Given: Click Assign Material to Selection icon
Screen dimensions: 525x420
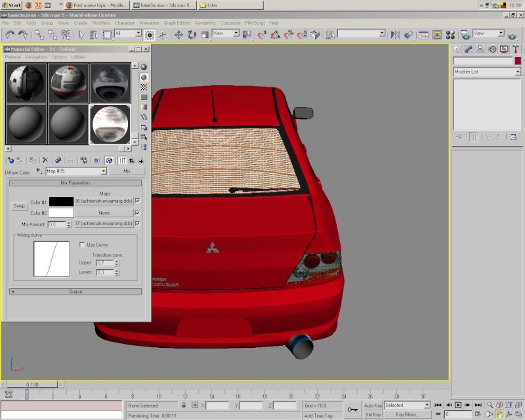Looking at the screenshot, I should pos(32,160).
